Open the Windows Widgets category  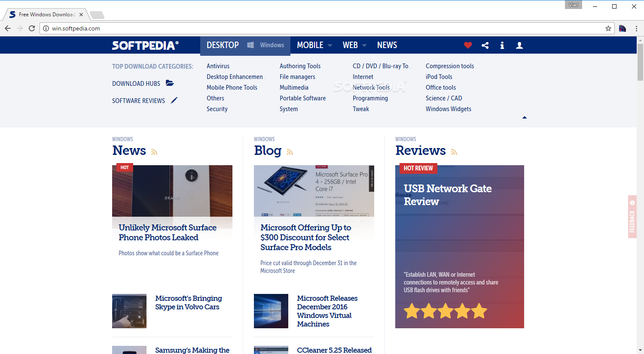pos(449,109)
